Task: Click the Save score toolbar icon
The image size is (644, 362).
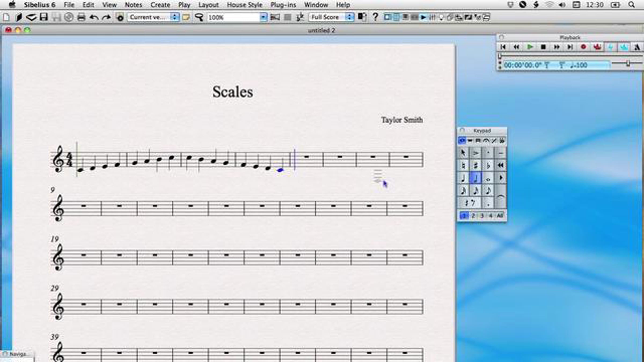Action: 44,17
